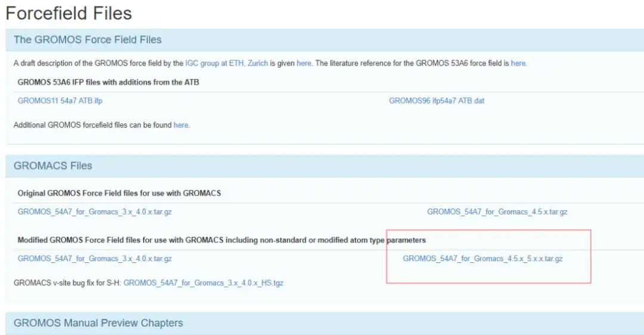This screenshot has width=644, height=335.
Task: Click the 'here' link after 'is given'
Action: (x=304, y=63)
